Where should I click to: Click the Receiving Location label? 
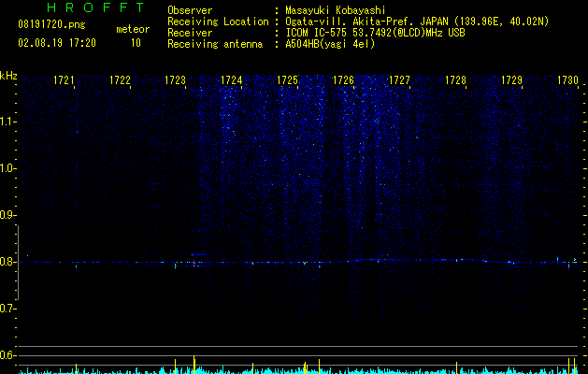(x=218, y=22)
